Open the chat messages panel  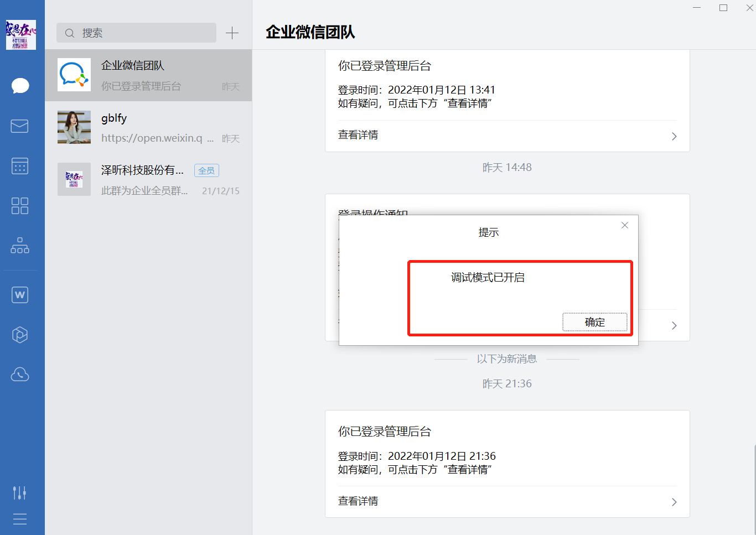click(x=20, y=86)
